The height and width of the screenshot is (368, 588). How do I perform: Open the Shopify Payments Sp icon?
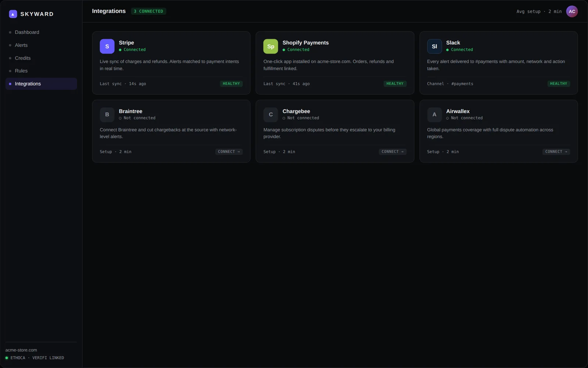(x=270, y=46)
